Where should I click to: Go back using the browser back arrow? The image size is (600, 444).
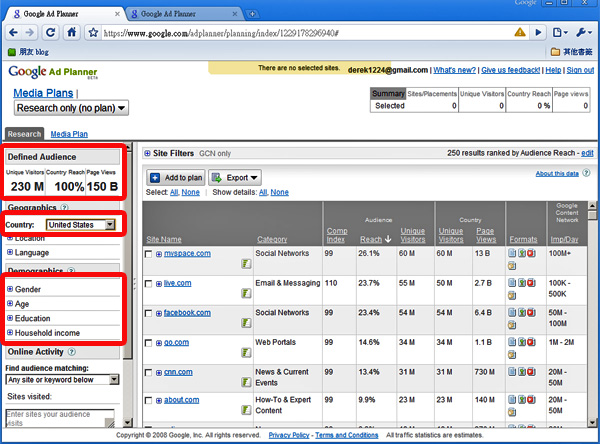[14, 33]
